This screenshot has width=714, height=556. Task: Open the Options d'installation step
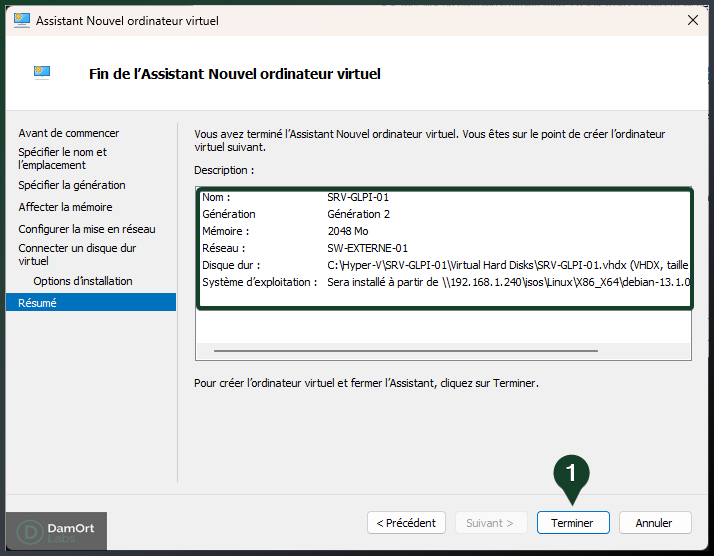[x=82, y=281]
